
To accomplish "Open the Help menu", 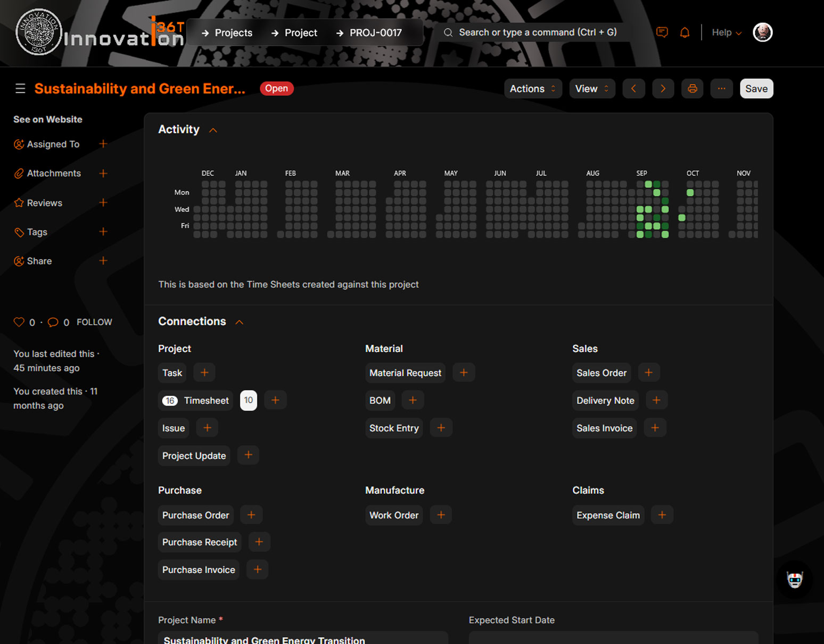I will (726, 32).
